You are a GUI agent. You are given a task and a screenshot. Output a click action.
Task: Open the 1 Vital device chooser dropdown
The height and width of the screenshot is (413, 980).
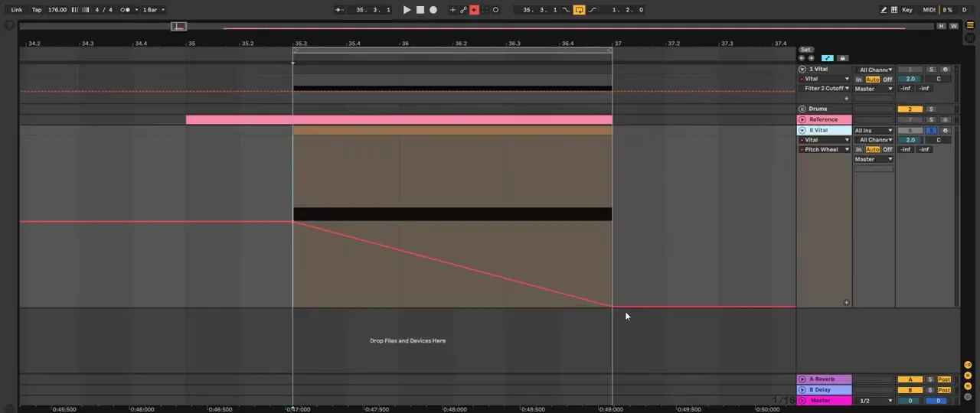click(825, 79)
